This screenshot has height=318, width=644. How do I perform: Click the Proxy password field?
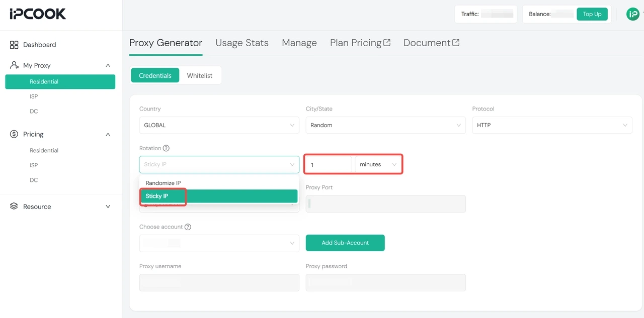pos(385,282)
